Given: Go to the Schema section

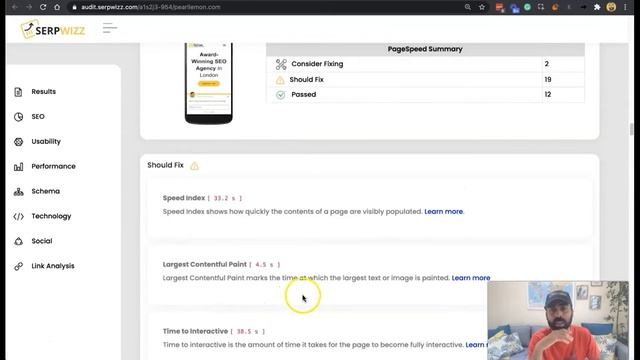Looking at the screenshot, I should (46, 191).
